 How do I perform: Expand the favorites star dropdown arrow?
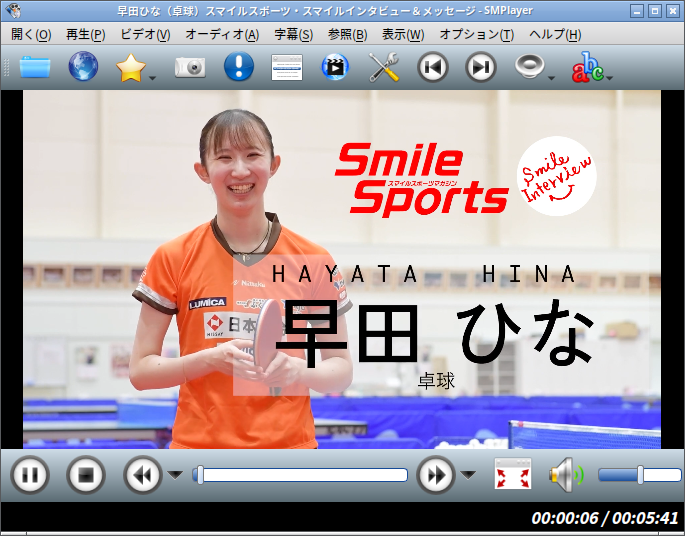152,78
